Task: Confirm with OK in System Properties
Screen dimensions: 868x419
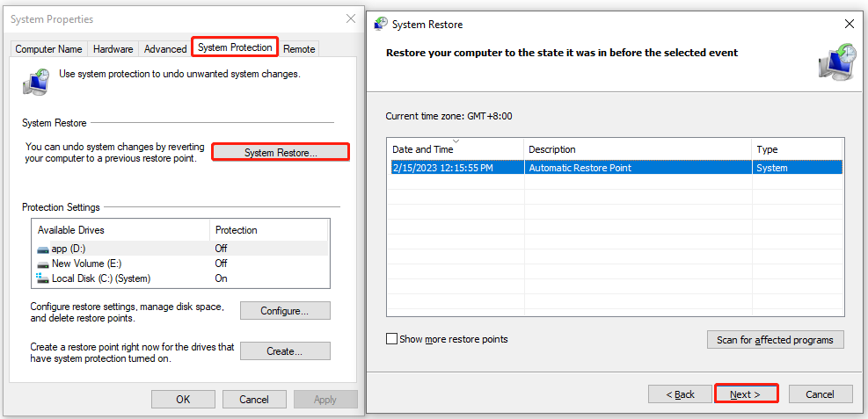Action: point(183,399)
